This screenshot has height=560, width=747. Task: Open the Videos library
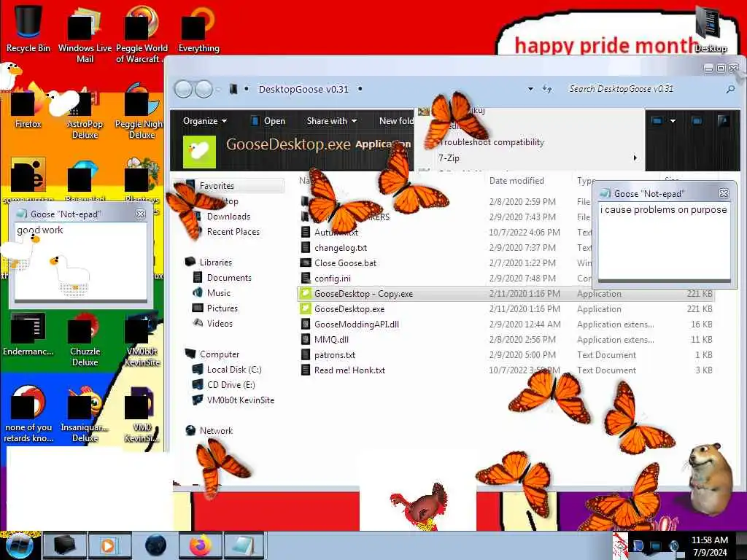220,323
